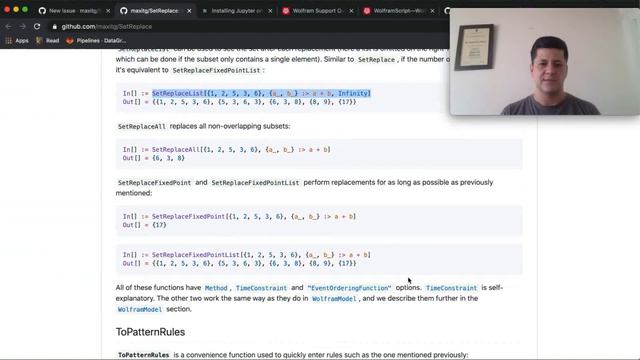Close the New Issue tab
The height and width of the screenshot is (360, 640).
[x=108, y=11]
